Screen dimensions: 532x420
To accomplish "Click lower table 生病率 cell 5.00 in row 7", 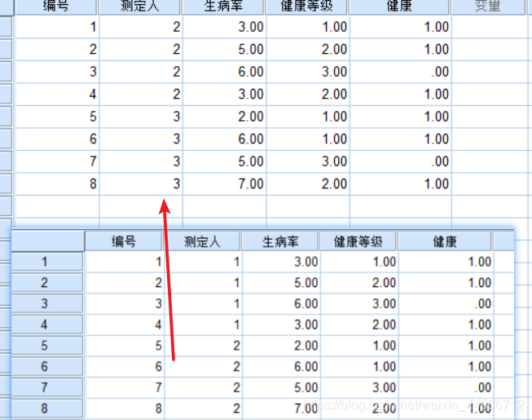I will [281, 387].
